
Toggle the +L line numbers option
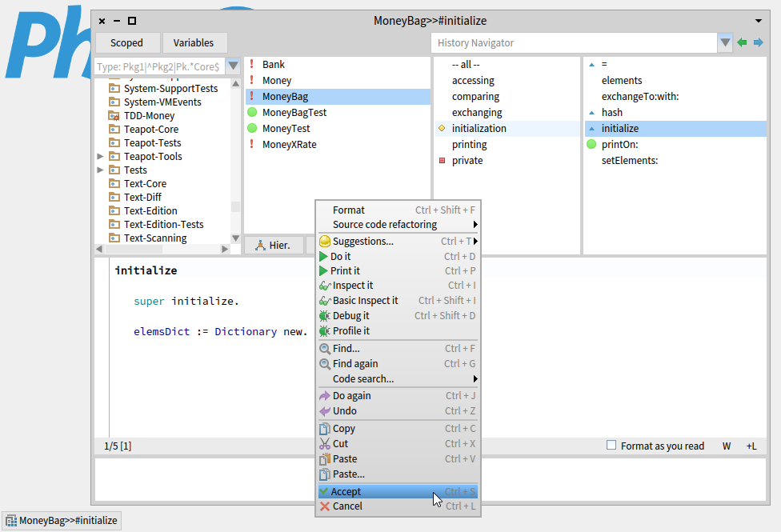coord(751,446)
